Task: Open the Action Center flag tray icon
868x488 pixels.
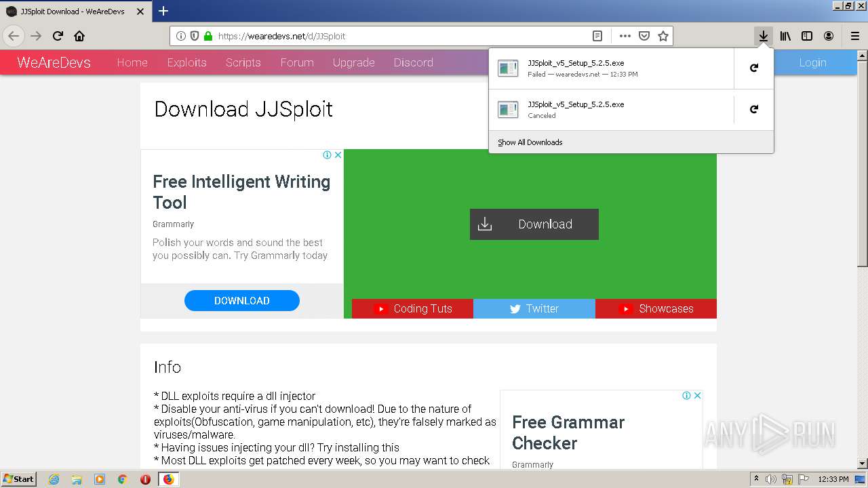Action: (804, 479)
